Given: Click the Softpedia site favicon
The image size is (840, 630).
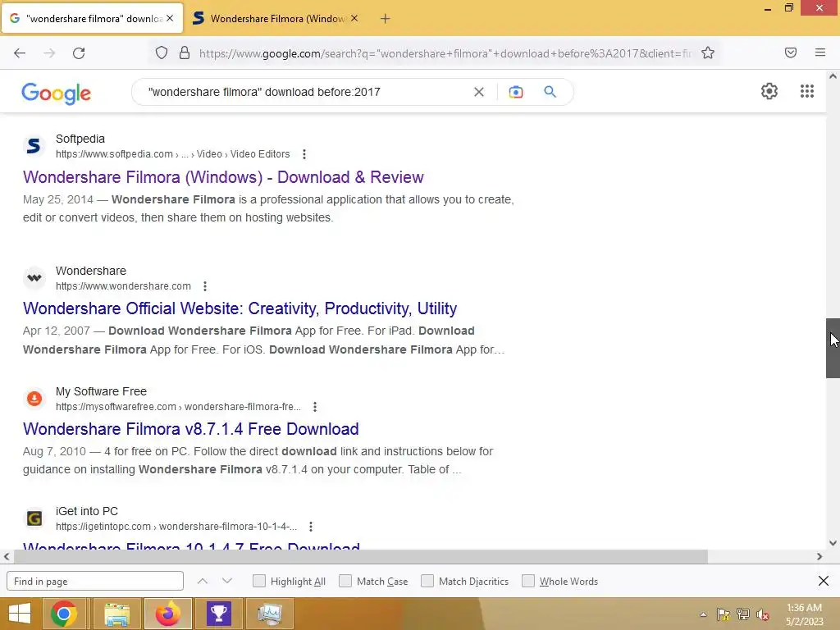Looking at the screenshot, I should tap(34, 146).
